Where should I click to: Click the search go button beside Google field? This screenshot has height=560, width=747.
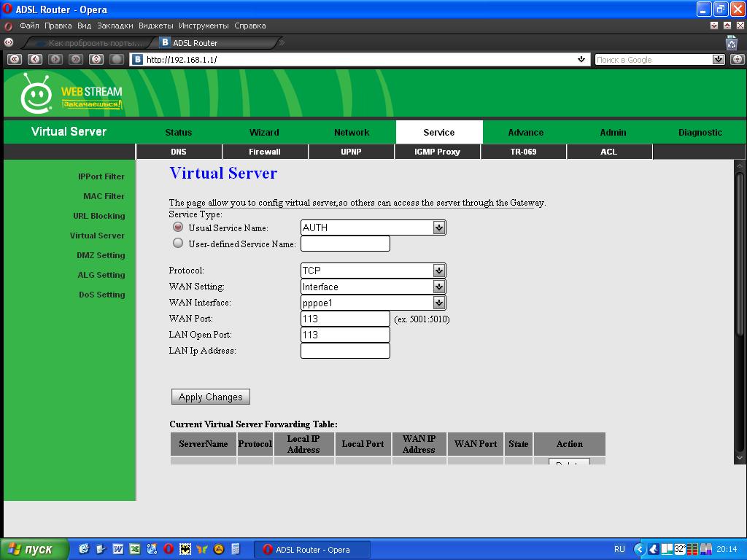pos(737,60)
